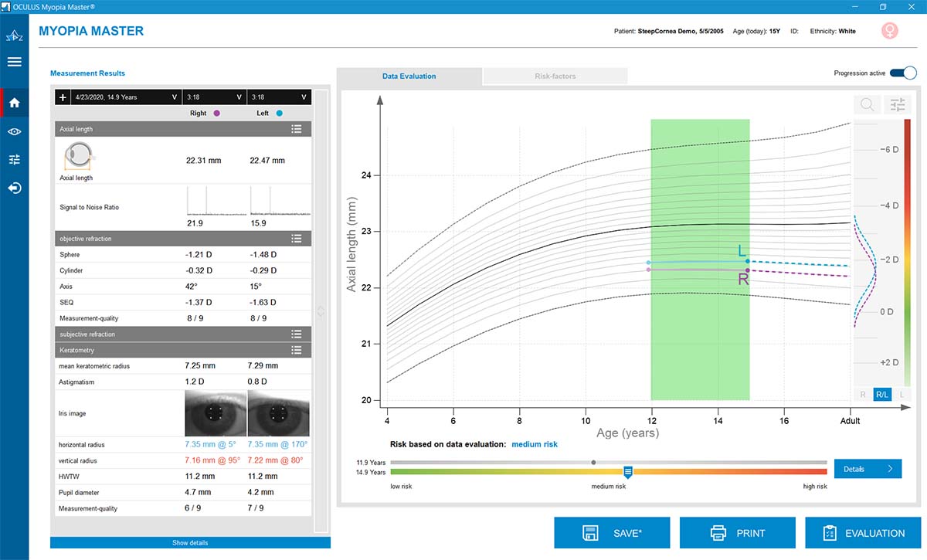Open the eye examination sidebar icon
This screenshot has width=927, height=560.
[14, 132]
